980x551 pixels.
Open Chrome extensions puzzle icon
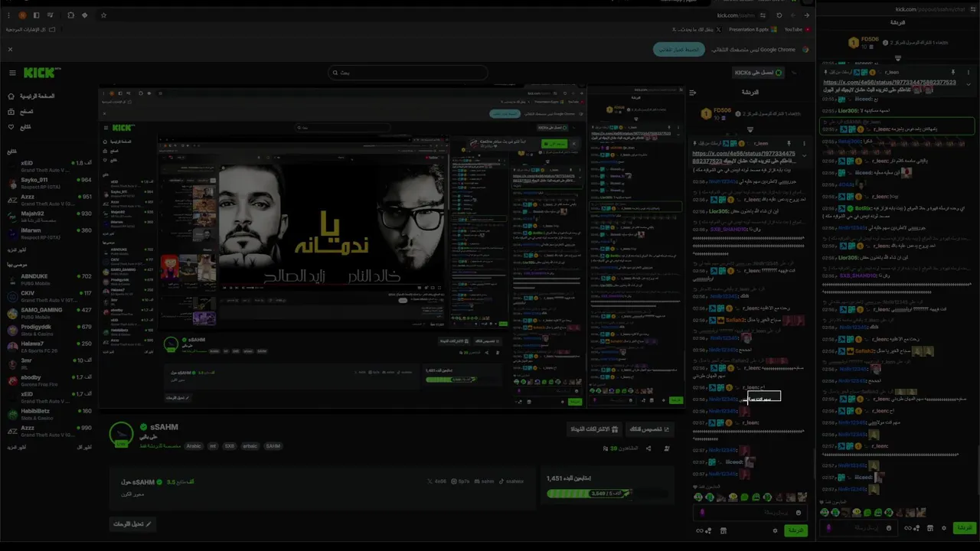point(70,15)
